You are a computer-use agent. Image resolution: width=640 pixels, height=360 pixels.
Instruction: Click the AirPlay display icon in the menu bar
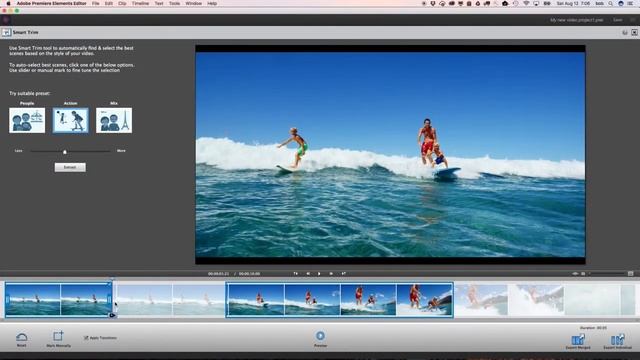pos(536,3)
